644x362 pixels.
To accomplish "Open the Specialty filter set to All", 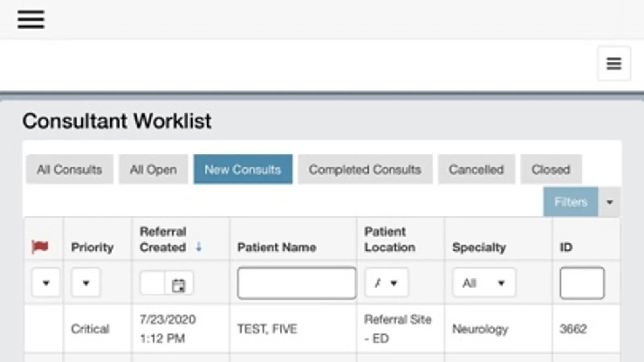I will pyautogui.click(x=484, y=283).
